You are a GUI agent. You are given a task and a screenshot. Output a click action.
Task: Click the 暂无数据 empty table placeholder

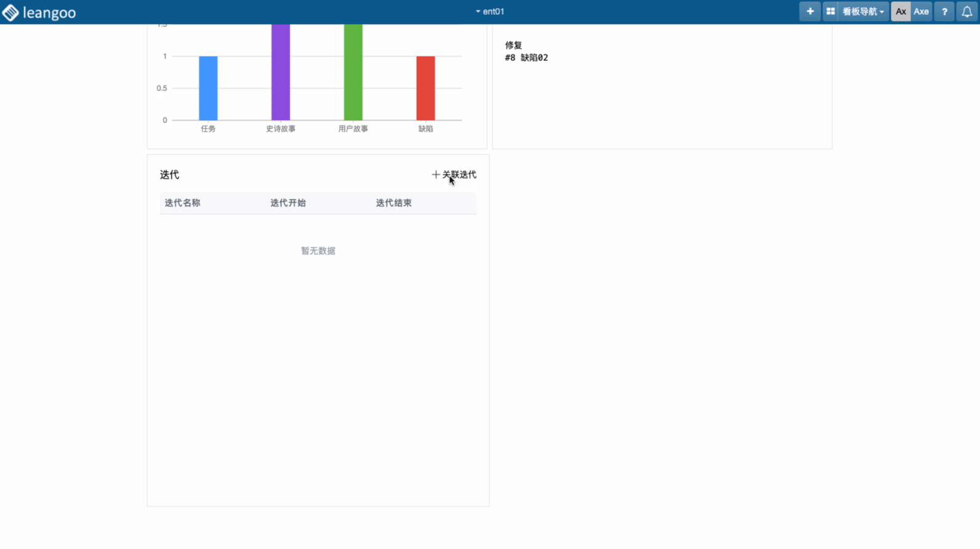click(318, 251)
